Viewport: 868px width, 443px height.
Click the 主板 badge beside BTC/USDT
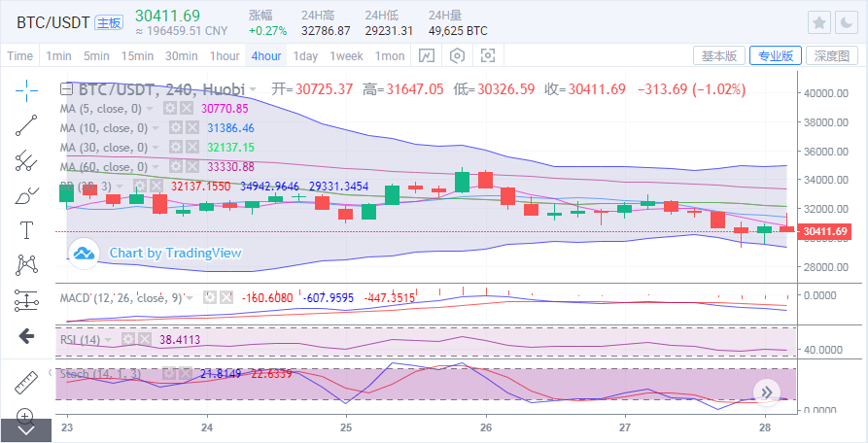pos(109,22)
